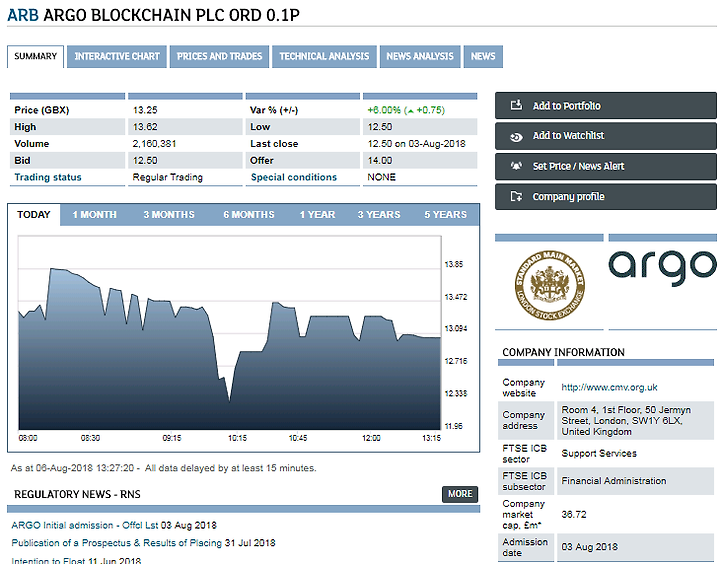The height and width of the screenshot is (564, 720).
Task: Show the Today chart period
Action: [x=34, y=215]
